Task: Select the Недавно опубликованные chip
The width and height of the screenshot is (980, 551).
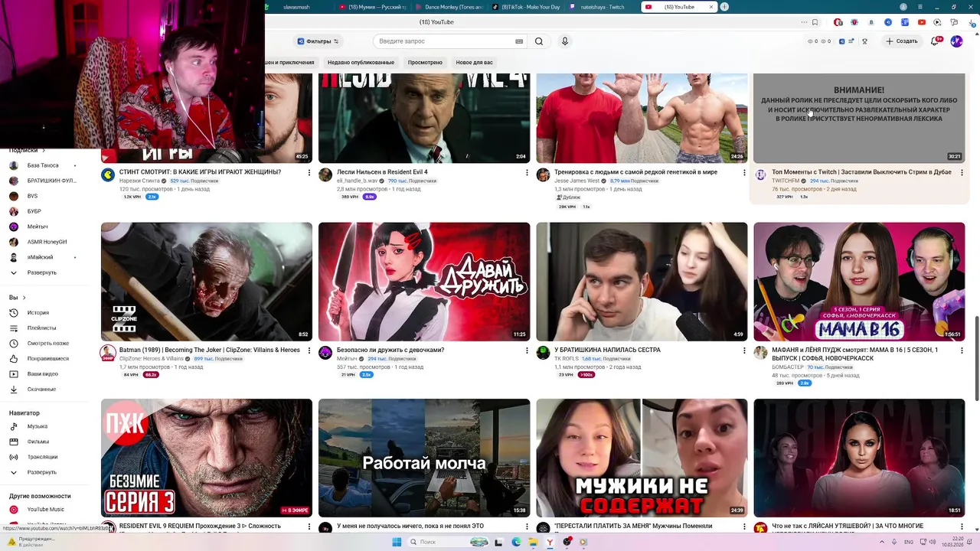Action: click(361, 62)
